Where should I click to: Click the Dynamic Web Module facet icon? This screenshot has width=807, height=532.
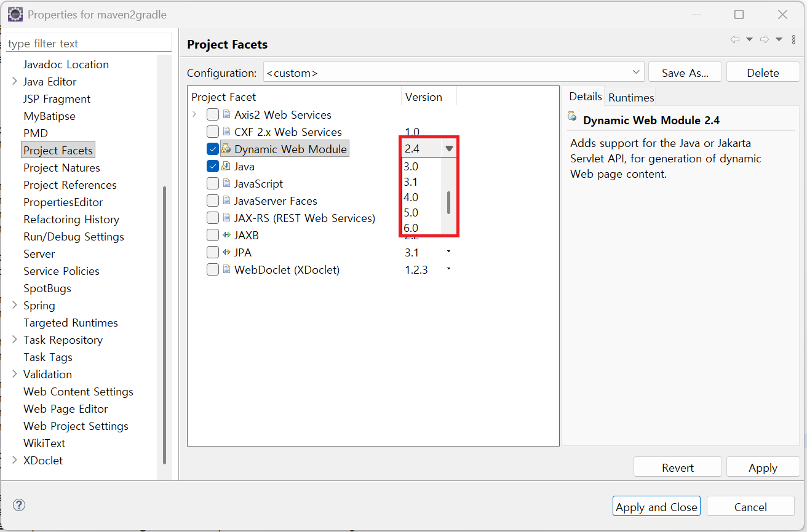[x=226, y=149]
